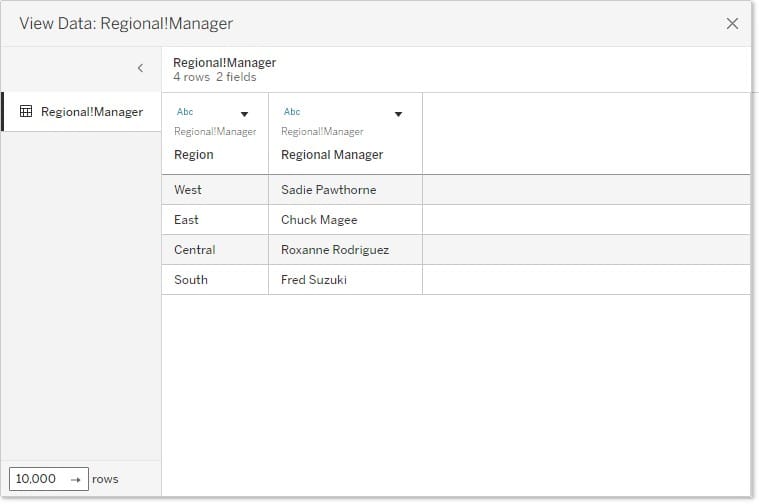
Task: Select the Sadie Pawthorne cell
Action: pyautogui.click(x=329, y=190)
